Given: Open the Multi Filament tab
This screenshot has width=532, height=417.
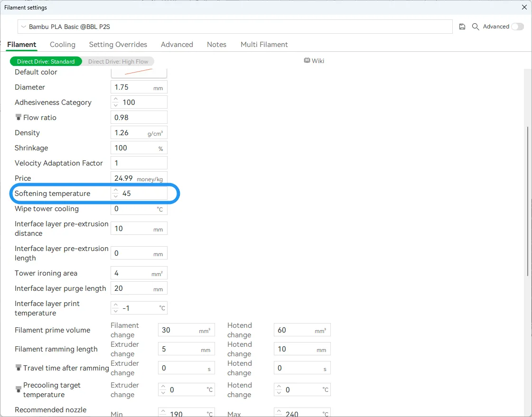Looking at the screenshot, I should coord(264,45).
